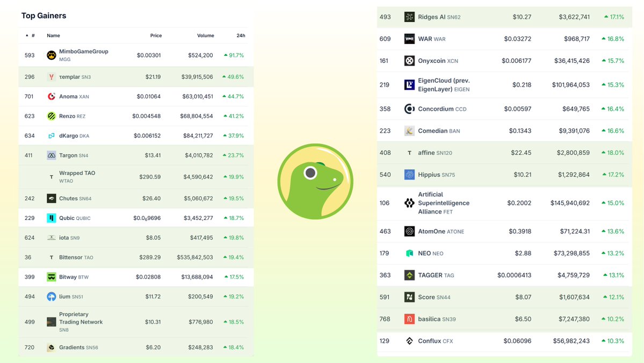Click the Onyxcoin XCN logo
Viewport: 644px width, 363px height.
409,61
